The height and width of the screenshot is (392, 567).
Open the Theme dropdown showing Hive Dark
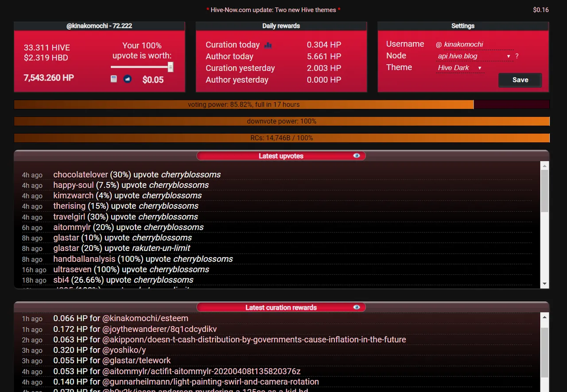click(460, 68)
